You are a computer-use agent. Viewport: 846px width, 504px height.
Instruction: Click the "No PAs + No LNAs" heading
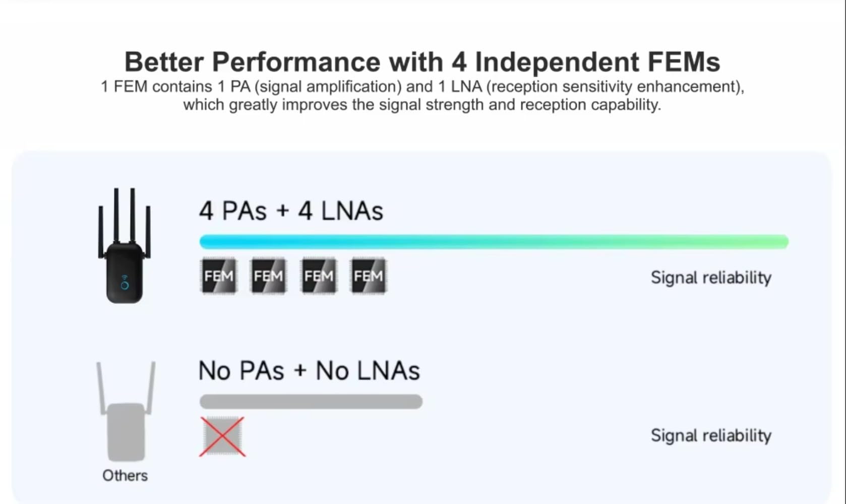coord(309,371)
